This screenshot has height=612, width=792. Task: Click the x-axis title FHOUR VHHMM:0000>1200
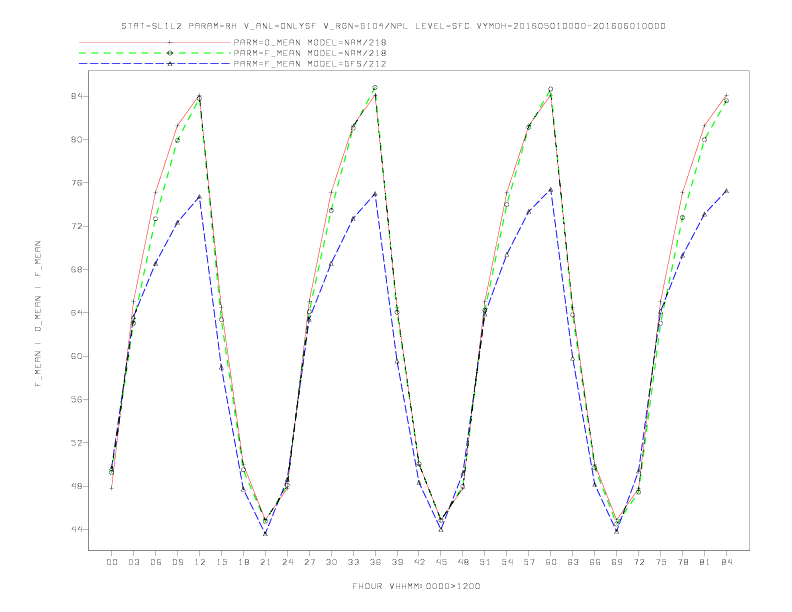tap(416, 586)
